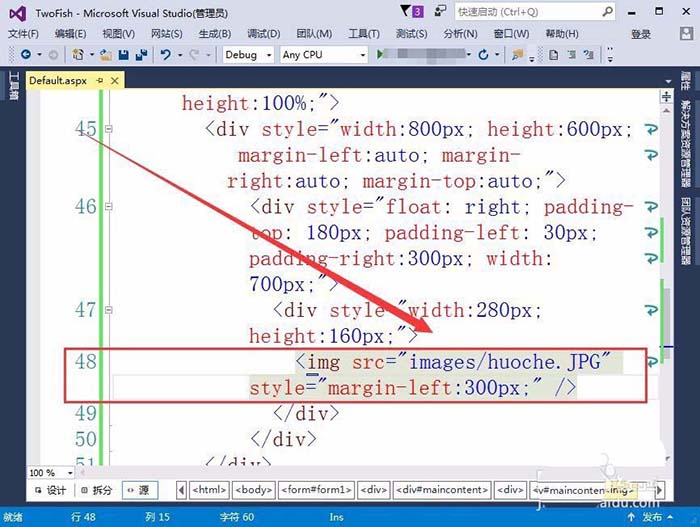700x527 pixels.
Task: Collapse the code block at line 45
Action: click(x=108, y=129)
